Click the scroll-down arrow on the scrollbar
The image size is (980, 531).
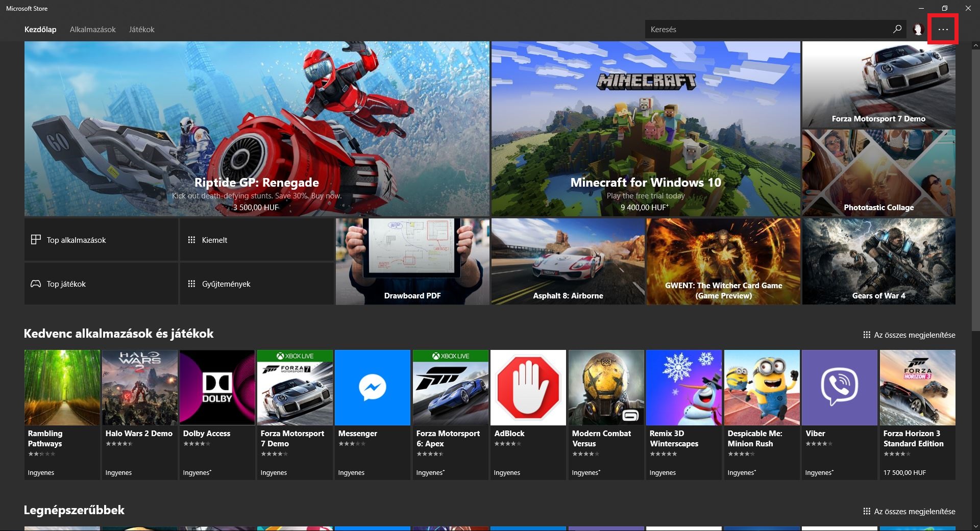[x=976, y=527]
